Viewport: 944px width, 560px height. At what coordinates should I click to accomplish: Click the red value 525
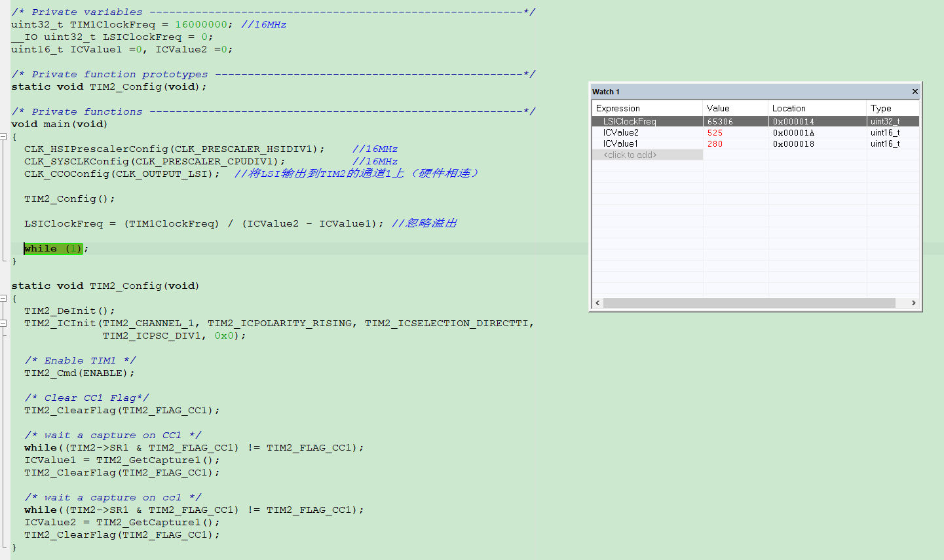click(715, 132)
